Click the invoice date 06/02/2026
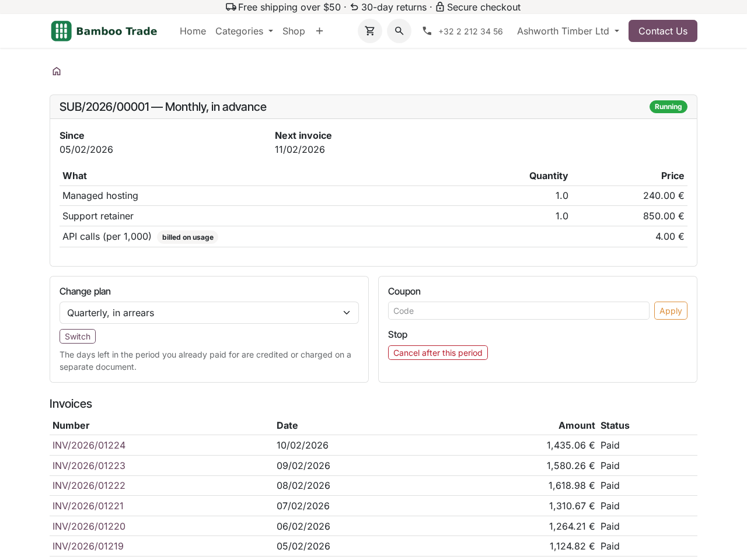Image resolution: width=747 pixels, height=560 pixels. [303, 526]
